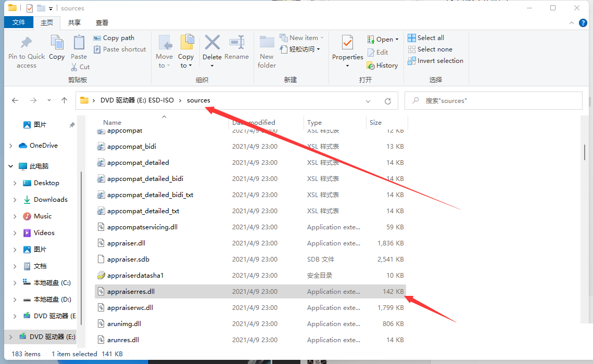Switch to the 共享 tab
Viewport: 593px width, 364px height.
[x=74, y=23]
